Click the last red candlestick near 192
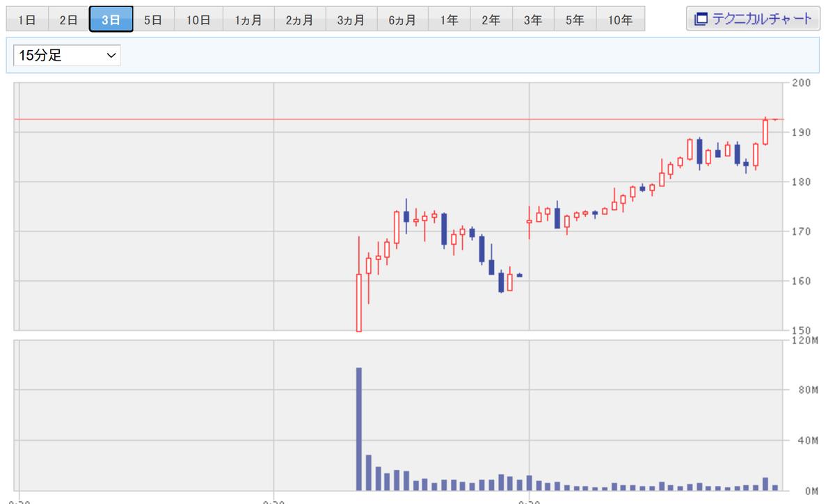The width and height of the screenshot is (835, 504). [x=765, y=131]
